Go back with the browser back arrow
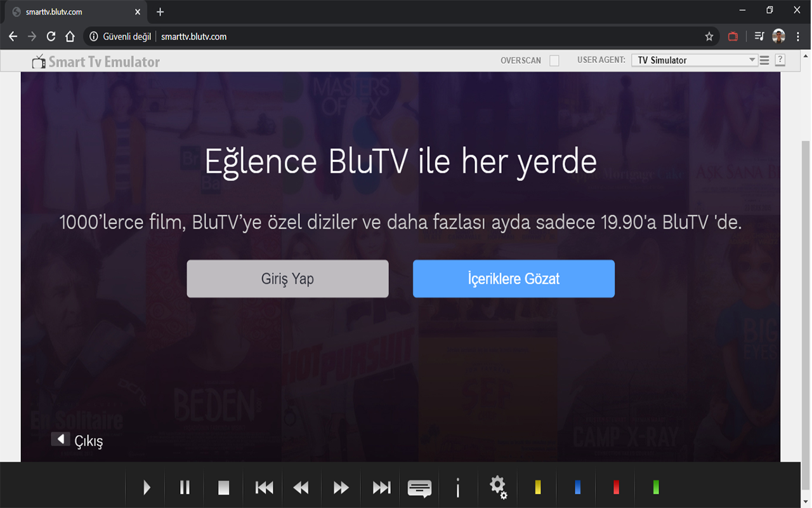The height and width of the screenshot is (508, 812). point(13,37)
